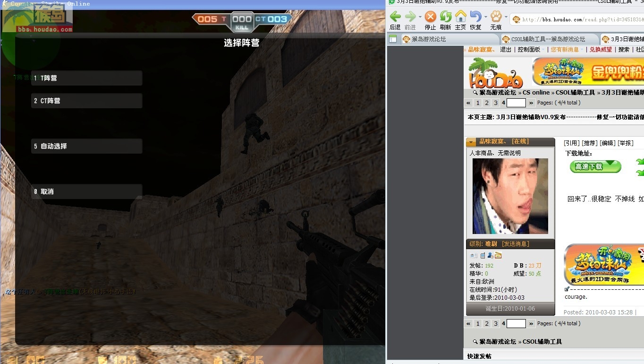Image resolution: width=644 pixels, height=364 pixels.
Task: Click the green 高速下载 download button
Action: (595, 166)
